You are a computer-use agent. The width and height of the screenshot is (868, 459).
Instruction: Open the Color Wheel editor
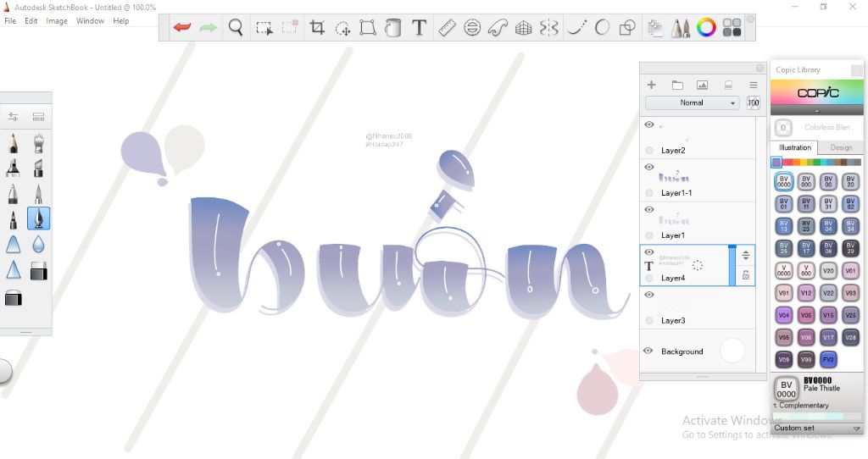click(x=706, y=27)
